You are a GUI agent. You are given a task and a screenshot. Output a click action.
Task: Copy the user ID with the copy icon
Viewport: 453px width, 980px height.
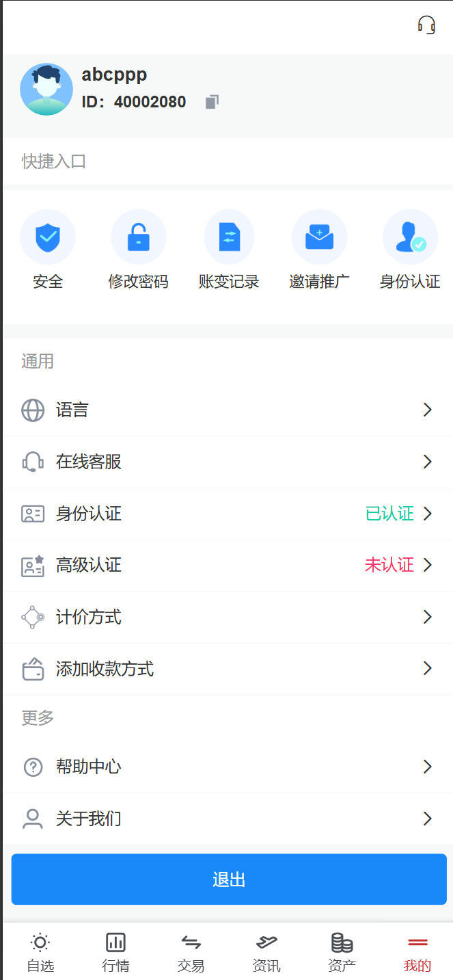211,101
